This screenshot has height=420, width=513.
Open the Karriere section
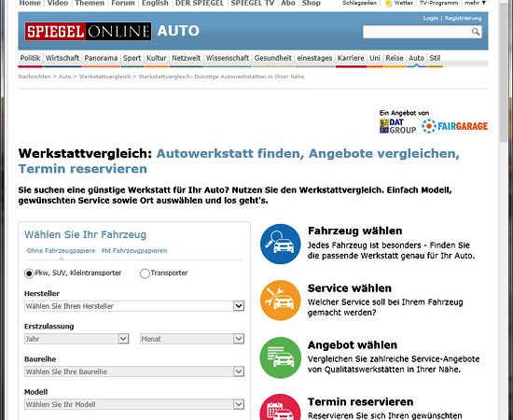pyautogui.click(x=351, y=58)
